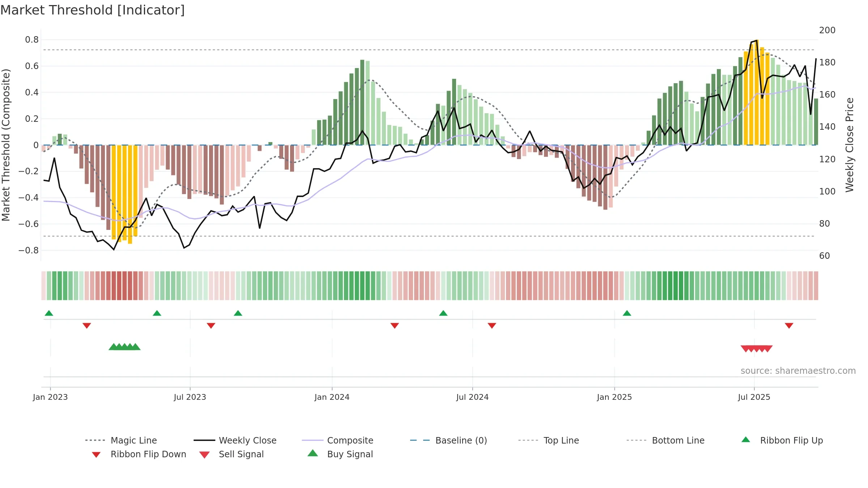Click the green flip-up marker between Jan 2023 and Jul 2023
868x488 pixels.
(157, 313)
